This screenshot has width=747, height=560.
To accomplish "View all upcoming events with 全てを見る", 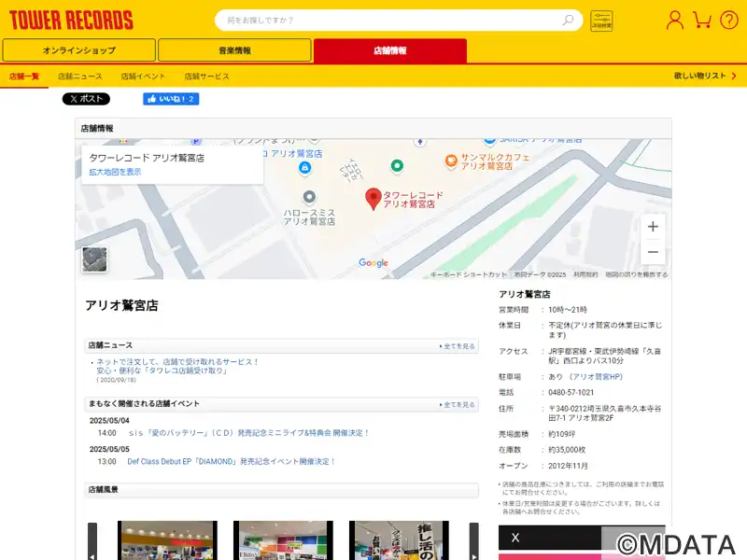I will coord(458,405).
